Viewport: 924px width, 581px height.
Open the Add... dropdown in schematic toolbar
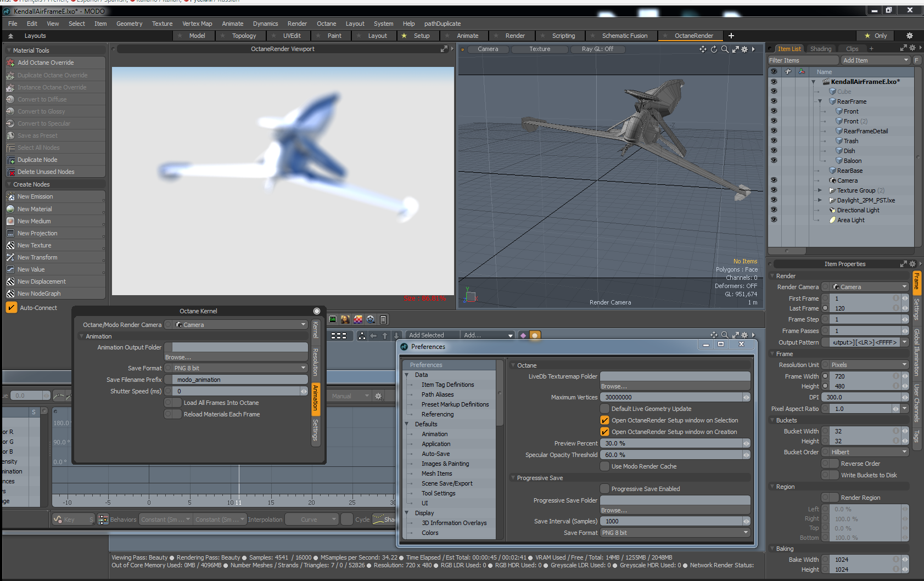pos(488,335)
